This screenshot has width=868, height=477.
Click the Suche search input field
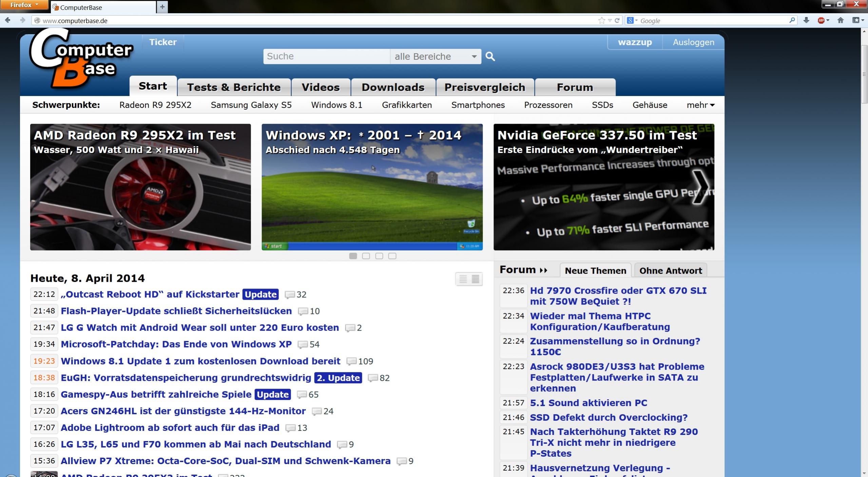(x=326, y=56)
